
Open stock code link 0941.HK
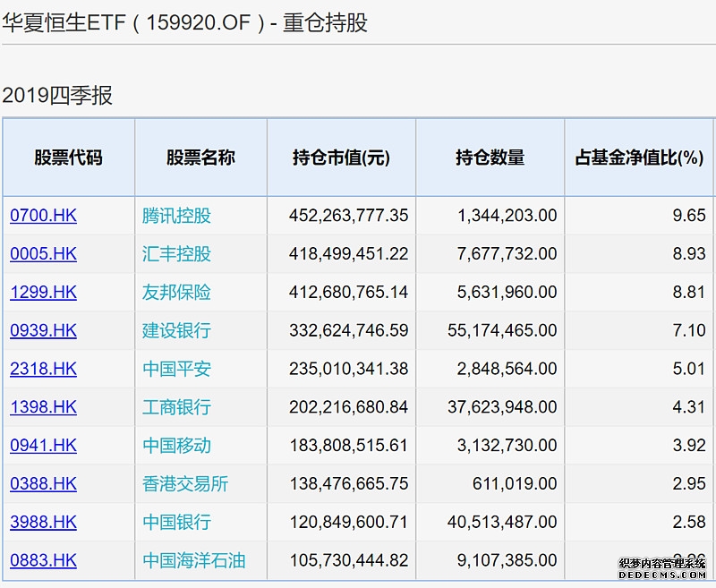[x=43, y=445]
